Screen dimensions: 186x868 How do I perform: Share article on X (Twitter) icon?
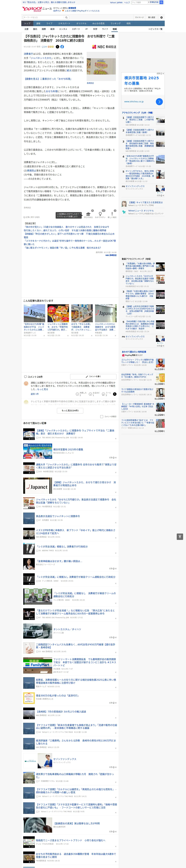(57, 47)
